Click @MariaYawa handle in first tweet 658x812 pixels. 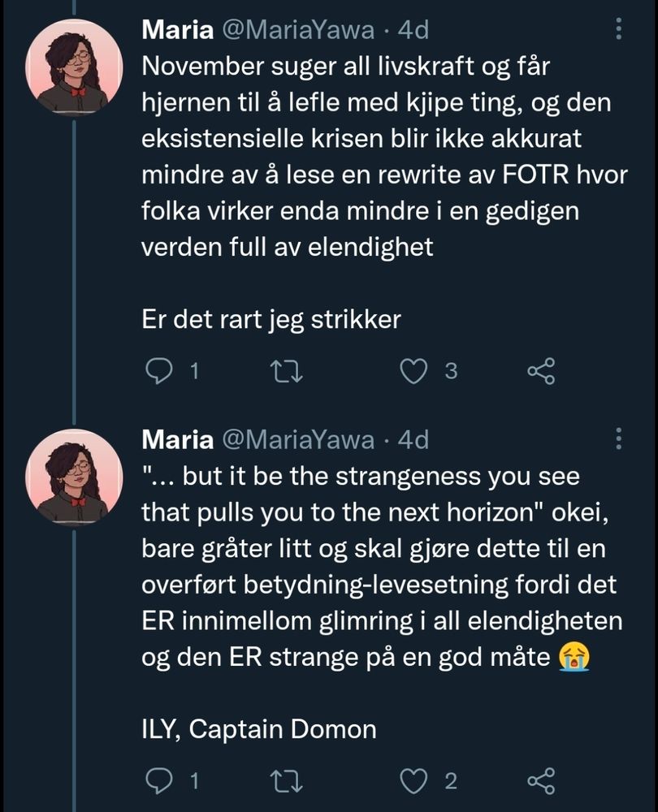click(x=298, y=31)
